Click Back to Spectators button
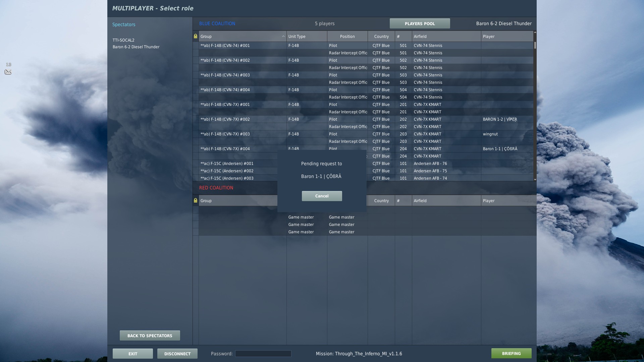Image resolution: width=644 pixels, height=362 pixels. (150, 336)
